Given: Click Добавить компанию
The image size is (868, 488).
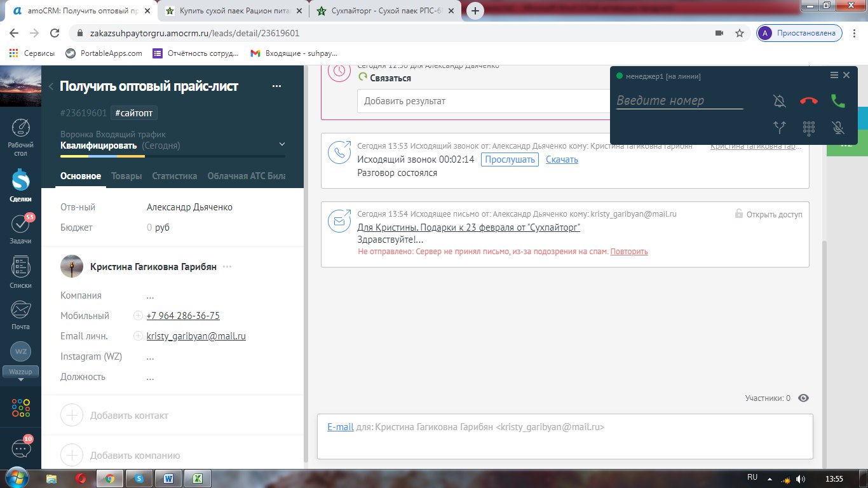Looking at the screenshot, I should 135,456.
